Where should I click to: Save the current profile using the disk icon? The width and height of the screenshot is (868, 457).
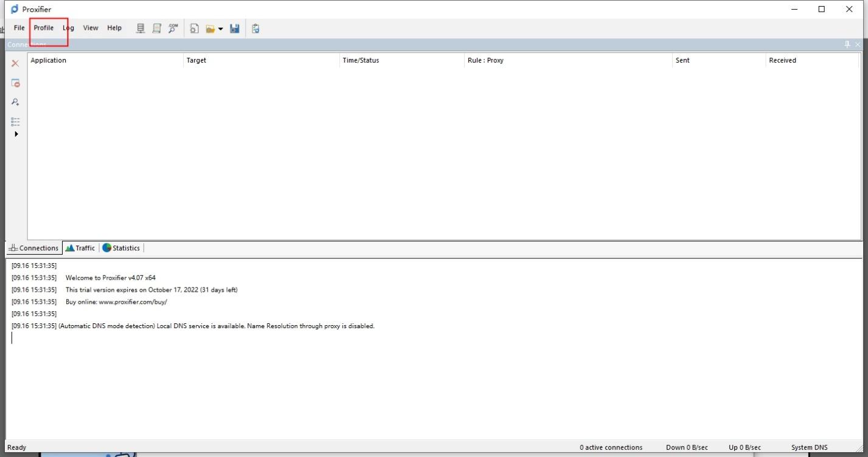pyautogui.click(x=235, y=28)
